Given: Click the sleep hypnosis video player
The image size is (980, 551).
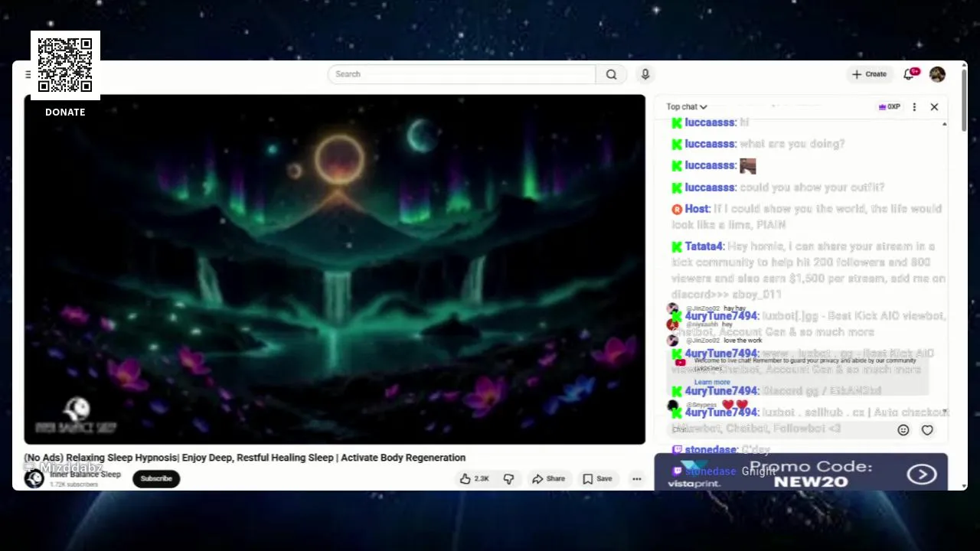Looking at the screenshot, I should click(335, 269).
